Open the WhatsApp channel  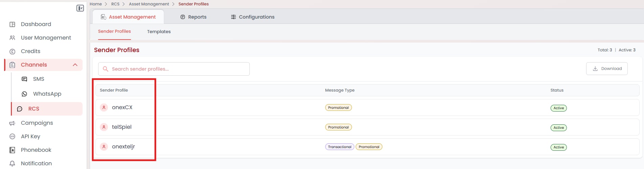tap(47, 94)
